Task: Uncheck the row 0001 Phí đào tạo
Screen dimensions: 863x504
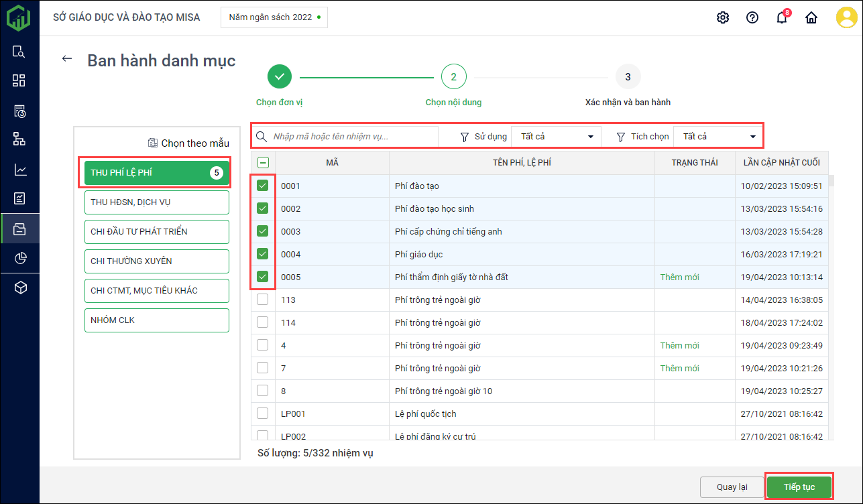Action: click(x=263, y=186)
